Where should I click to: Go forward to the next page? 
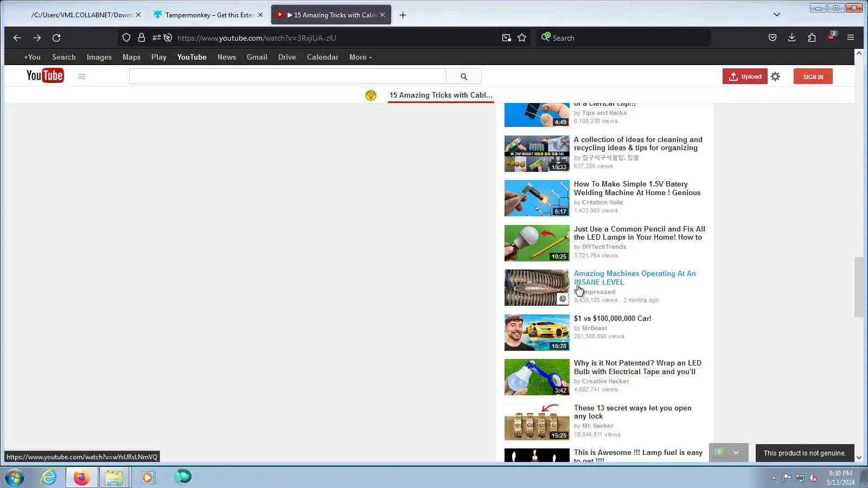tap(37, 38)
